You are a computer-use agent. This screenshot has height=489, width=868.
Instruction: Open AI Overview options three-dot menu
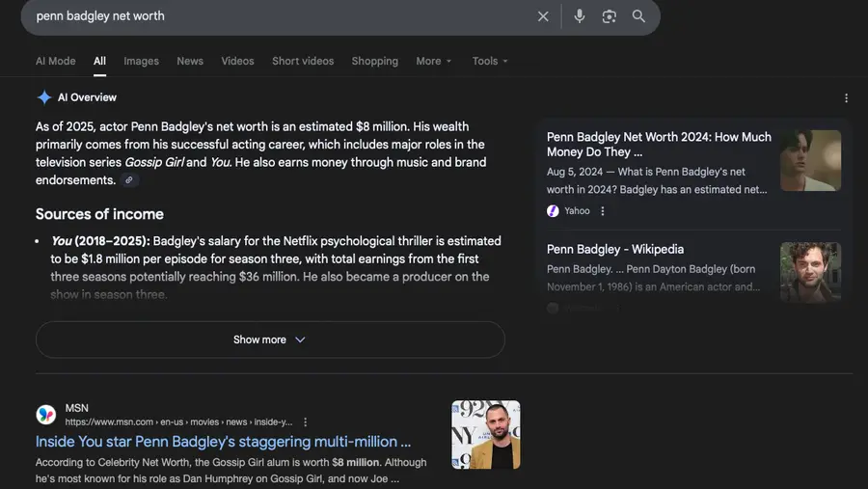click(846, 98)
